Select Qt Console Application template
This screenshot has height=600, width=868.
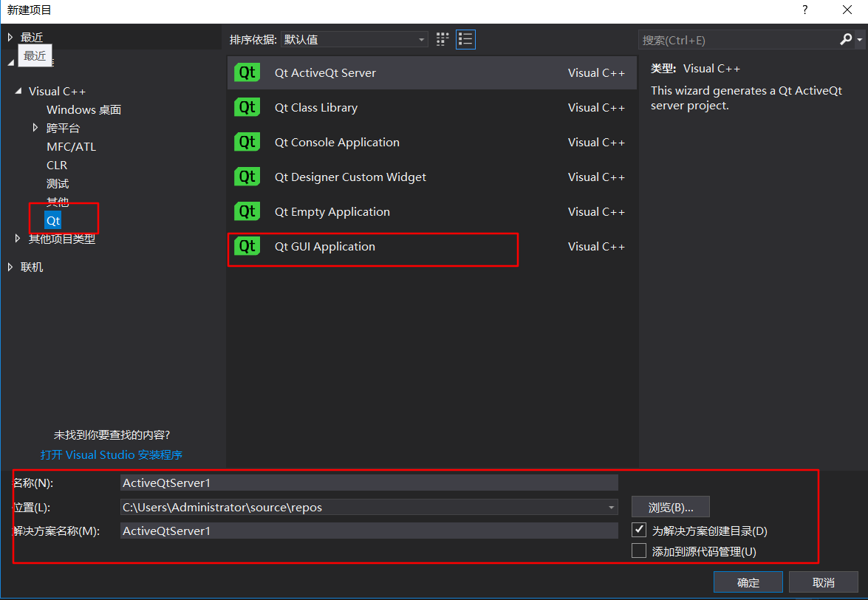click(x=432, y=143)
